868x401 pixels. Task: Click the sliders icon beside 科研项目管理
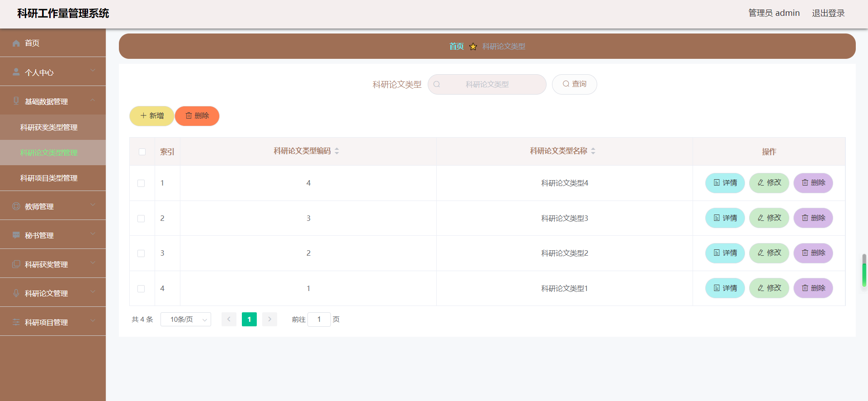pyautogui.click(x=16, y=322)
